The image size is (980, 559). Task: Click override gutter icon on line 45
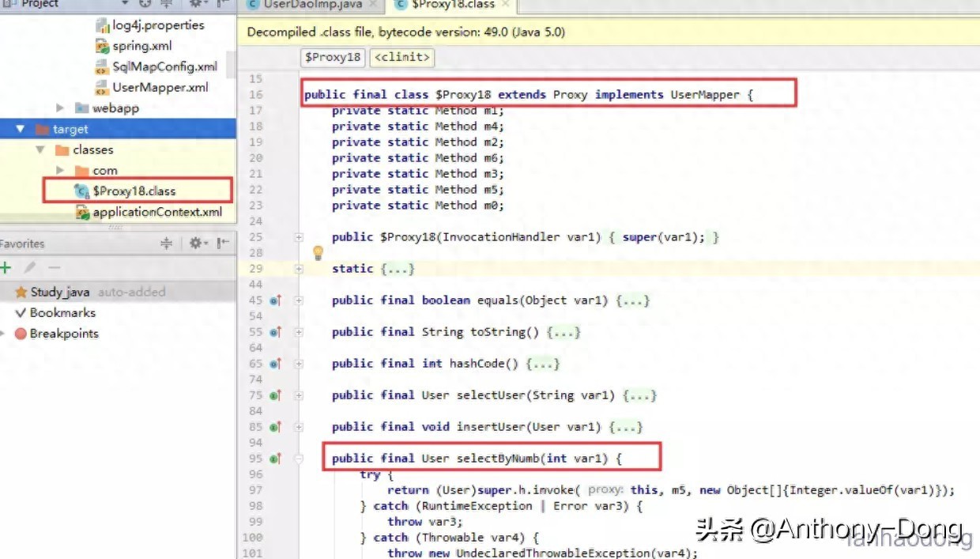(x=275, y=300)
